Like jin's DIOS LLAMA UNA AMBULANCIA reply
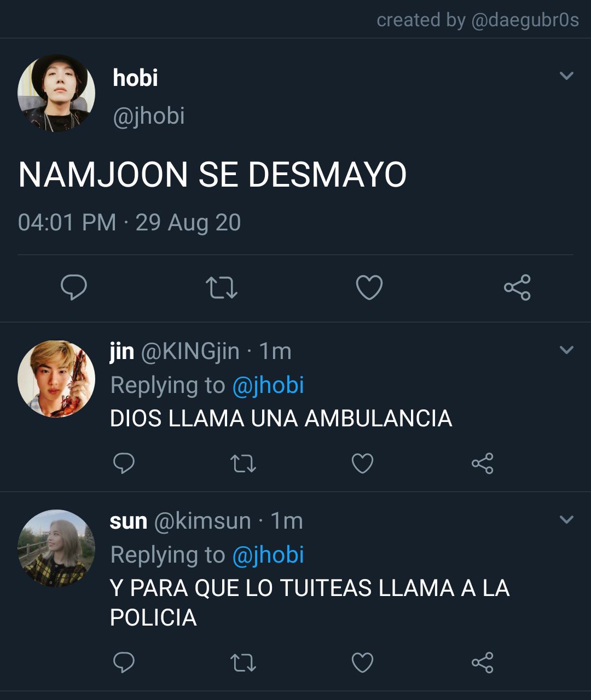591x700 pixels. click(362, 464)
